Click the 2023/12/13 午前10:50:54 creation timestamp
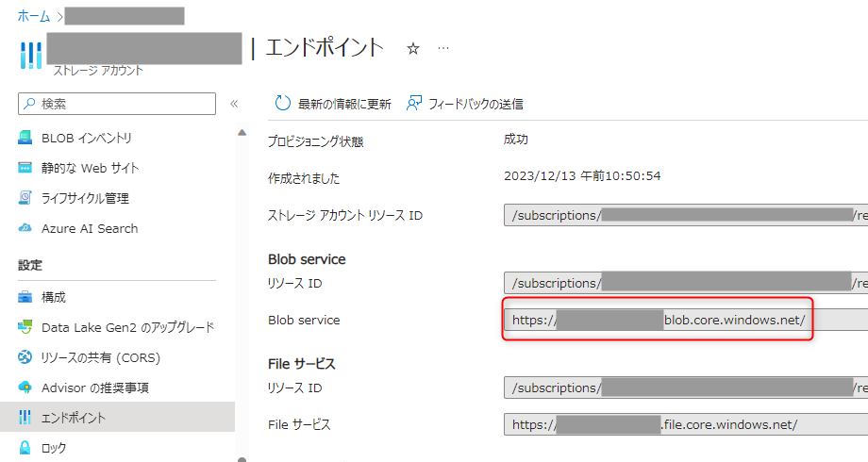The height and width of the screenshot is (462, 868). tap(582, 176)
